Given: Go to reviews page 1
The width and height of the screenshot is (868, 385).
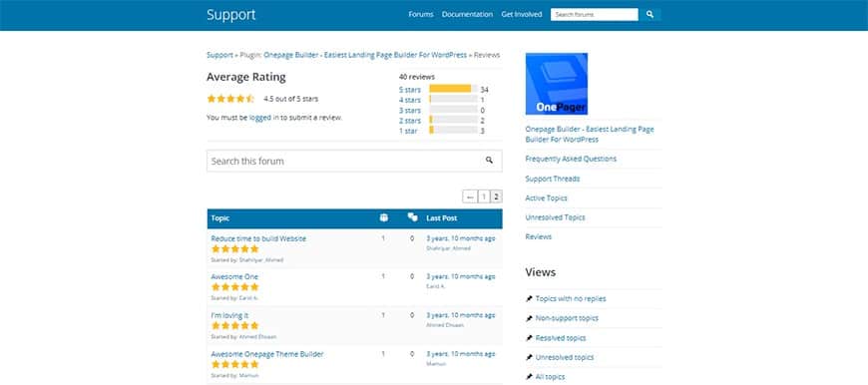Looking at the screenshot, I should 484,196.
